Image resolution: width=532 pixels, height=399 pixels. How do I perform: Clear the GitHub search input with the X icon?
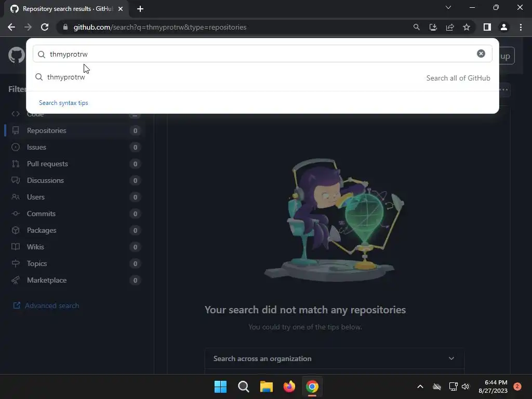coord(481,54)
